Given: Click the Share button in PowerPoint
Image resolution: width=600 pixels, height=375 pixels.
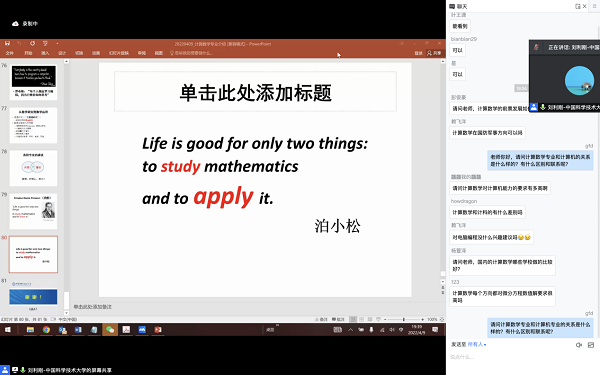Looking at the screenshot, I should click(434, 53).
